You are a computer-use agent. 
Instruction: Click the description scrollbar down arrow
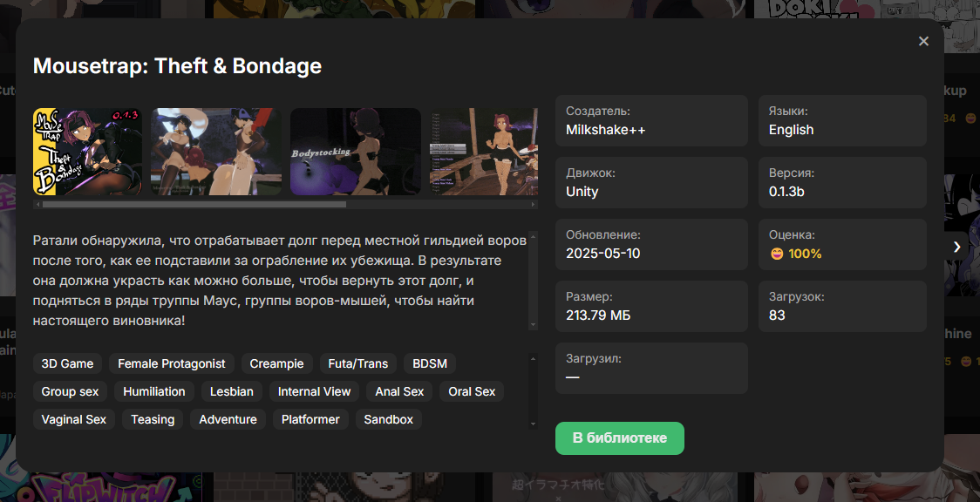[x=533, y=325]
